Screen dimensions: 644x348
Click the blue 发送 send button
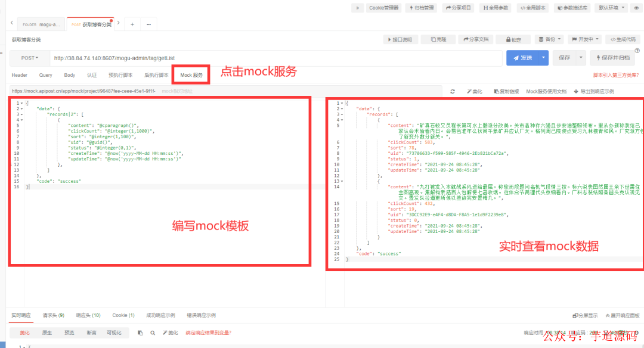pyautogui.click(x=522, y=58)
